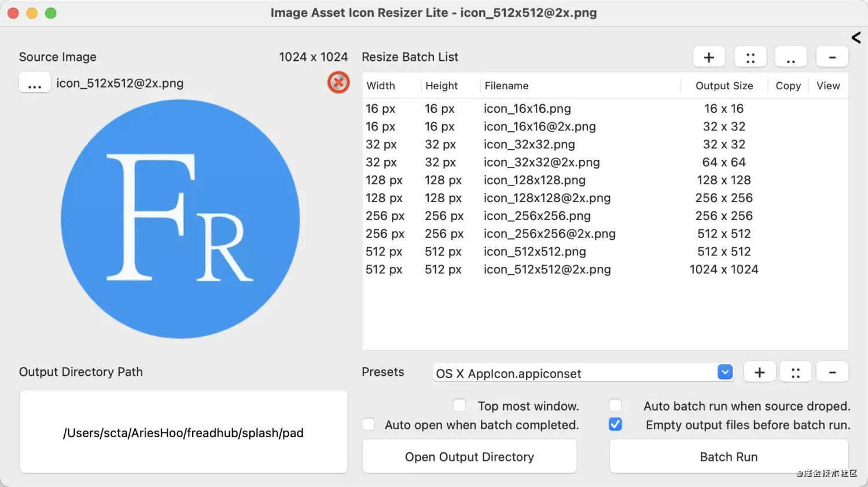
Task: Enable Auto open when batch completed
Action: coord(369,424)
